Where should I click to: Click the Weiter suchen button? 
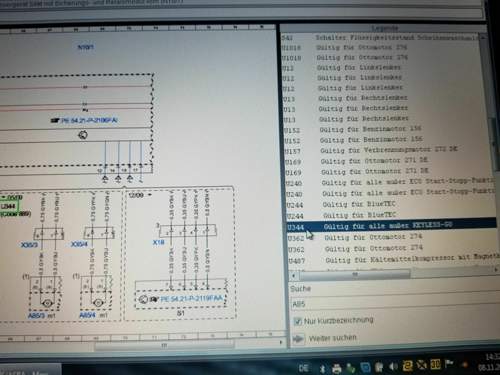point(325,339)
